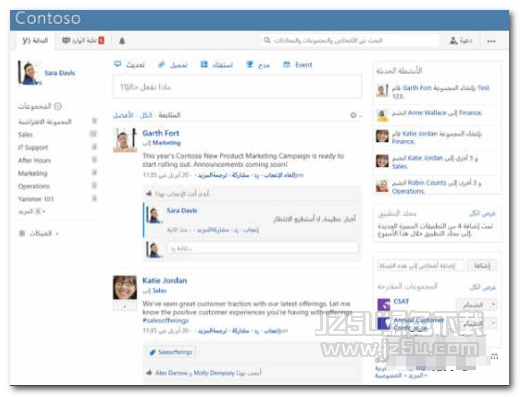Viewport: 520px width, 397px height.
Task: Expand the الشبكات networks dropdown
Action: click(44, 233)
